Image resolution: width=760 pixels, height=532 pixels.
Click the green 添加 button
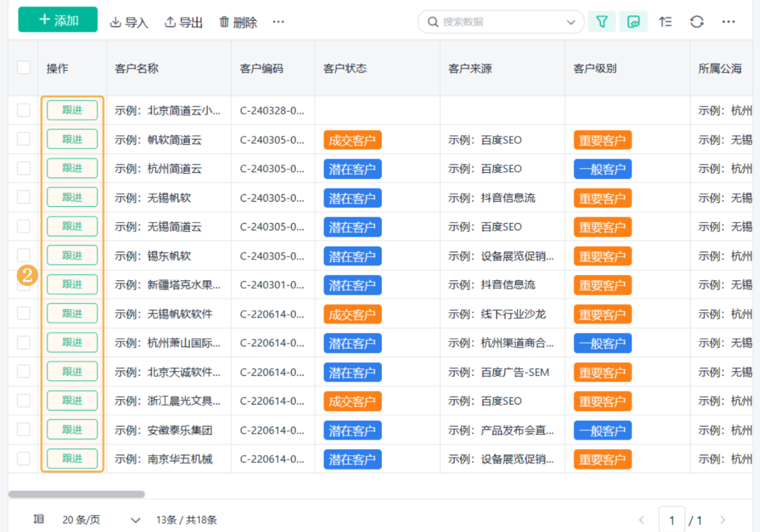(58, 20)
